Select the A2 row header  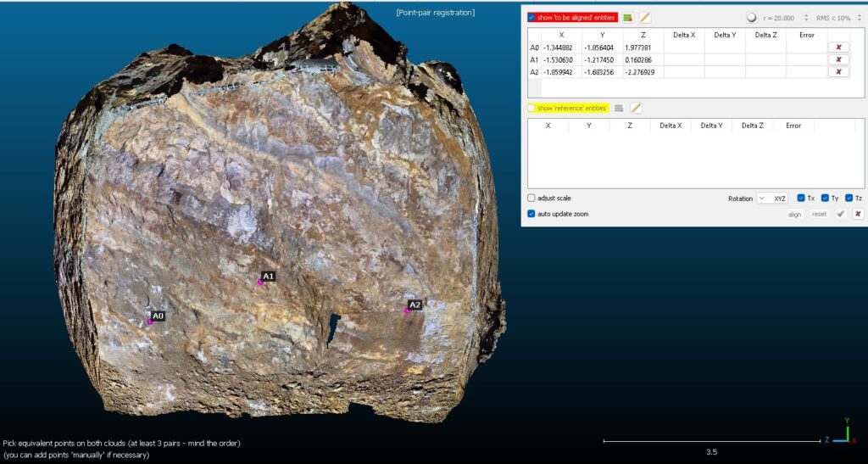coord(534,72)
